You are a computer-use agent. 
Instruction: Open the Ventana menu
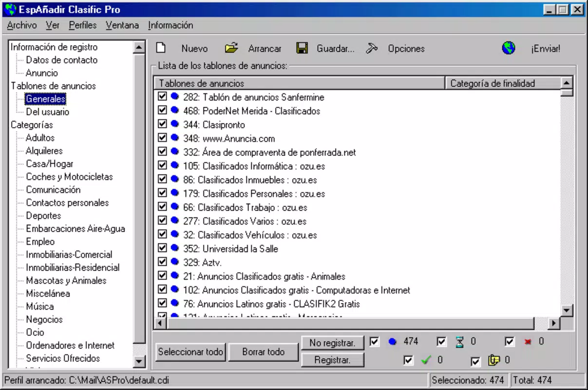click(122, 25)
